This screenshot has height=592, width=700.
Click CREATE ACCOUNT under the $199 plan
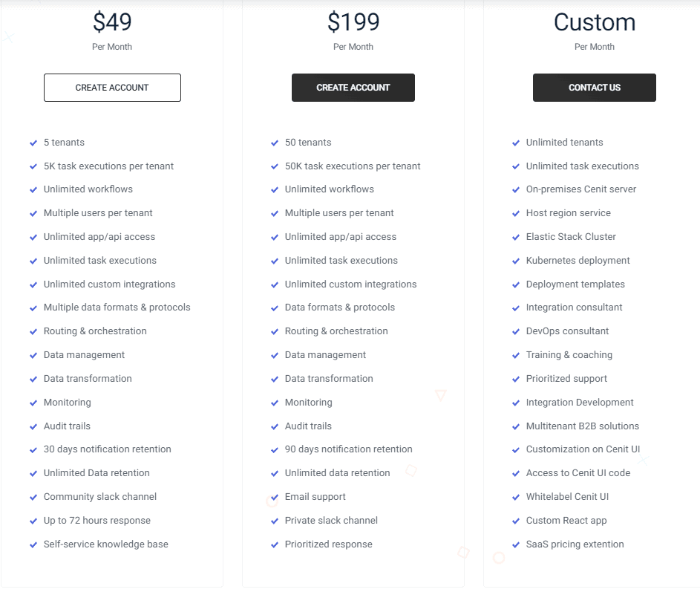(353, 87)
